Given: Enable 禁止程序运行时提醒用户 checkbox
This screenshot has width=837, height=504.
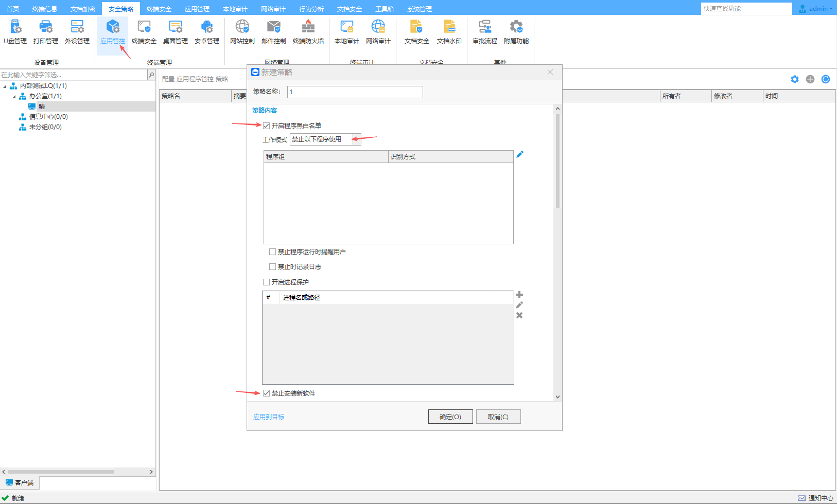Looking at the screenshot, I should click(x=273, y=252).
